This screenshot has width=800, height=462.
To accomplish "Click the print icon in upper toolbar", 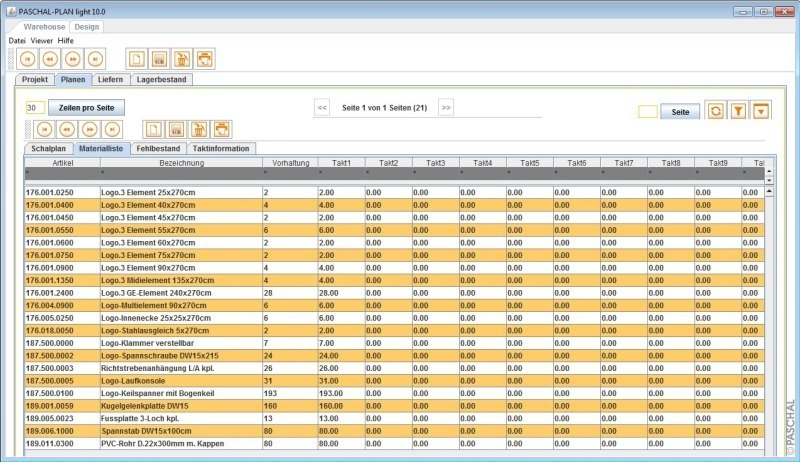I will [x=205, y=59].
